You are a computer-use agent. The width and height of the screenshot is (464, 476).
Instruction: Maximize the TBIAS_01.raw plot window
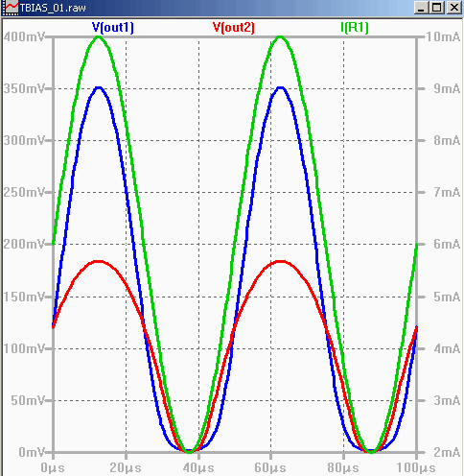(437, 8)
